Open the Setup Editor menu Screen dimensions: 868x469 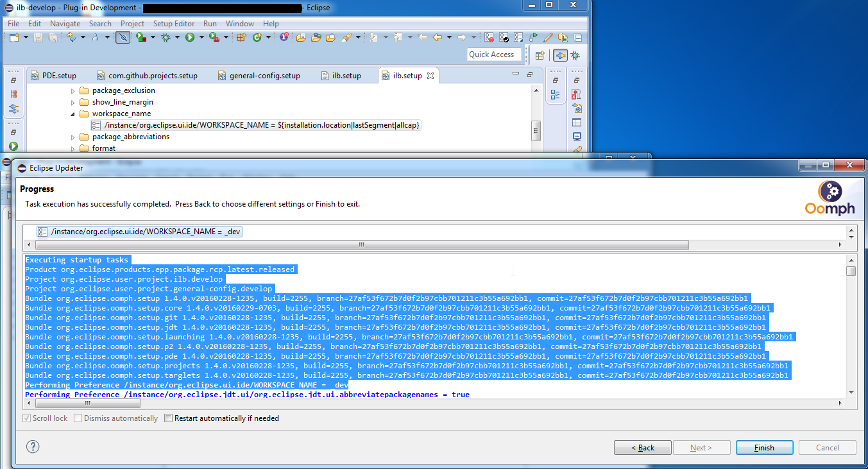click(174, 24)
